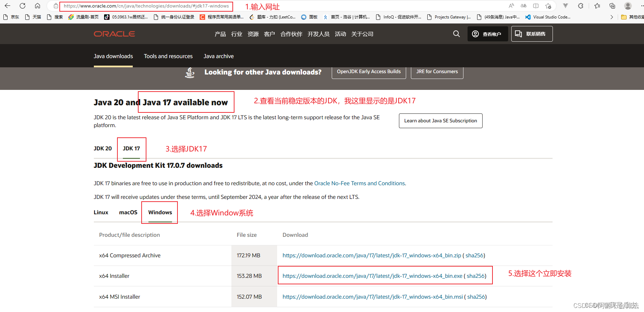
Task: Open the InfoQ bookmark
Action: 399,17
